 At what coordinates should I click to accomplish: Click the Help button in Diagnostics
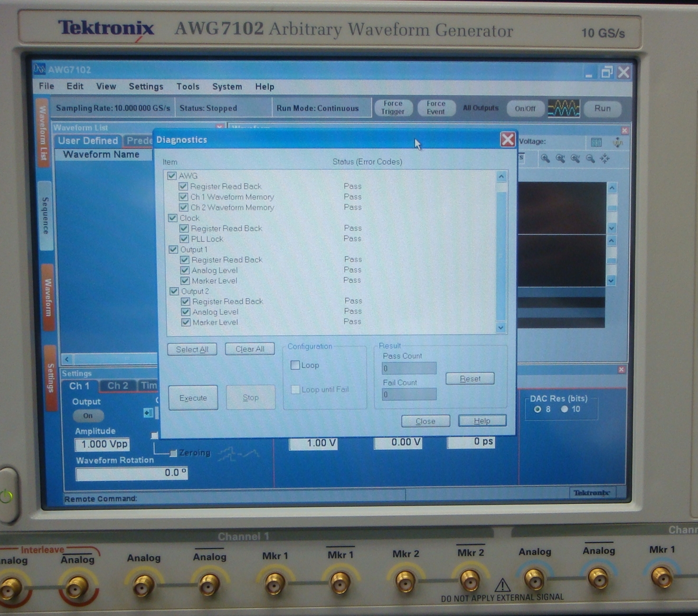coord(482,420)
